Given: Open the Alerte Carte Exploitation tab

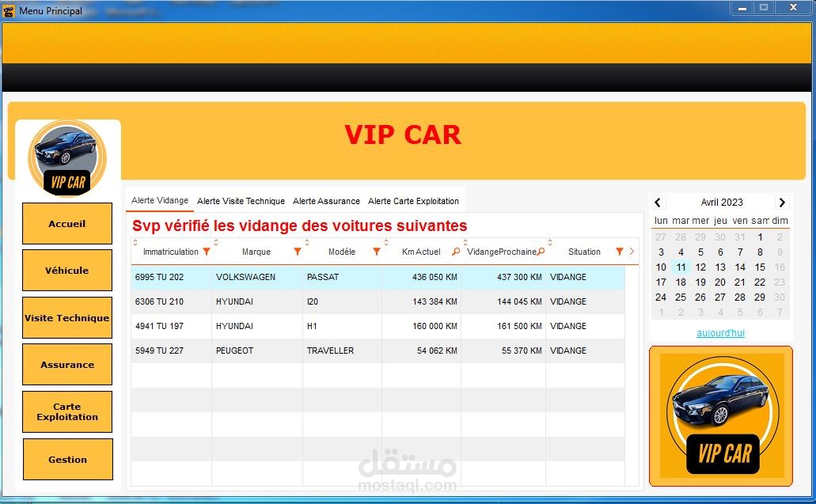Looking at the screenshot, I should (415, 201).
